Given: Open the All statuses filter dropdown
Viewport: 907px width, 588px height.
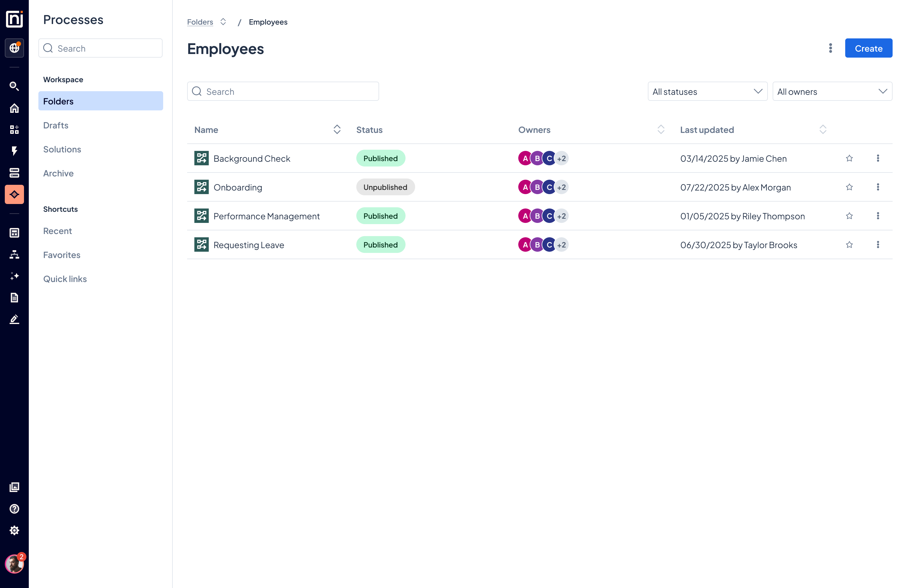Looking at the screenshot, I should click(707, 91).
